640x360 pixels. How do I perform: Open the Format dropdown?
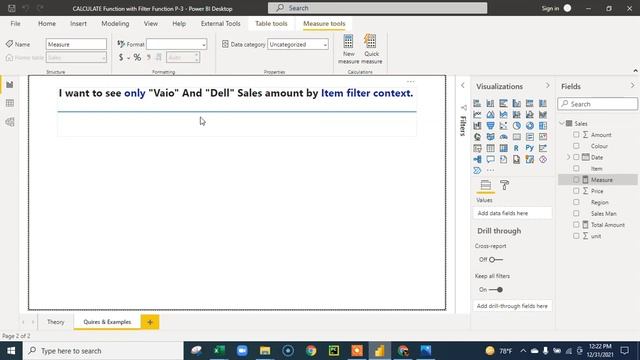pyautogui.click(x=176, y=44)
